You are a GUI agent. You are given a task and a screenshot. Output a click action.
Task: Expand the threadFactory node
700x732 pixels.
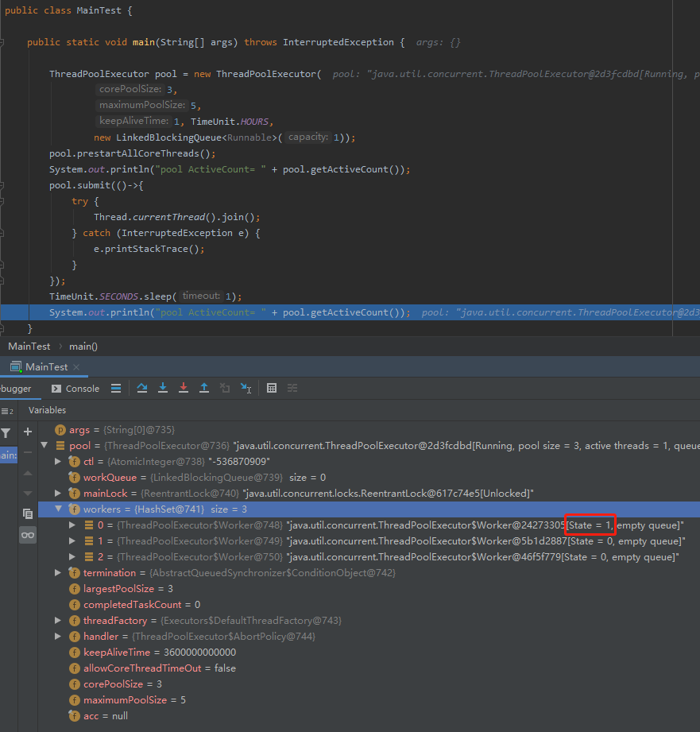tap(58, 620)
